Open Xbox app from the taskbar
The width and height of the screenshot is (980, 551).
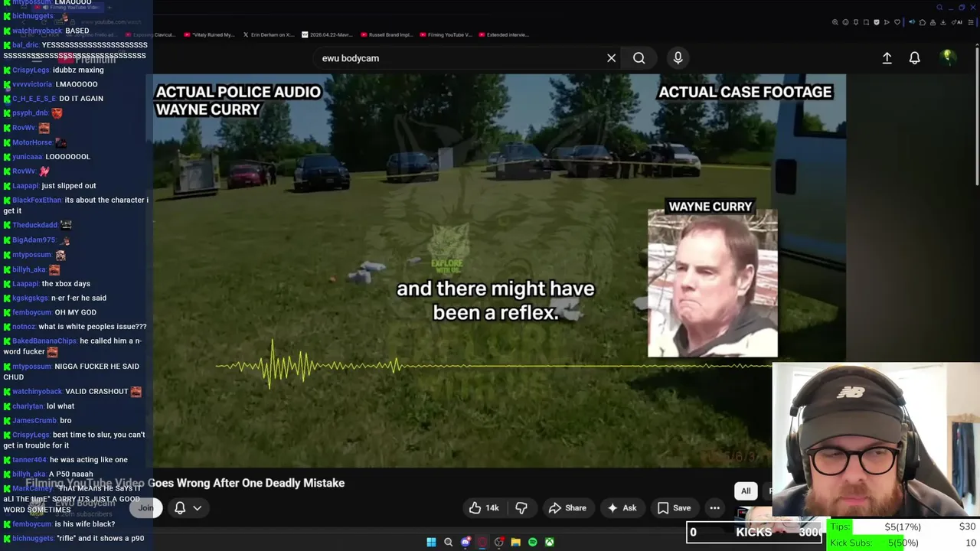click(550, 542)
